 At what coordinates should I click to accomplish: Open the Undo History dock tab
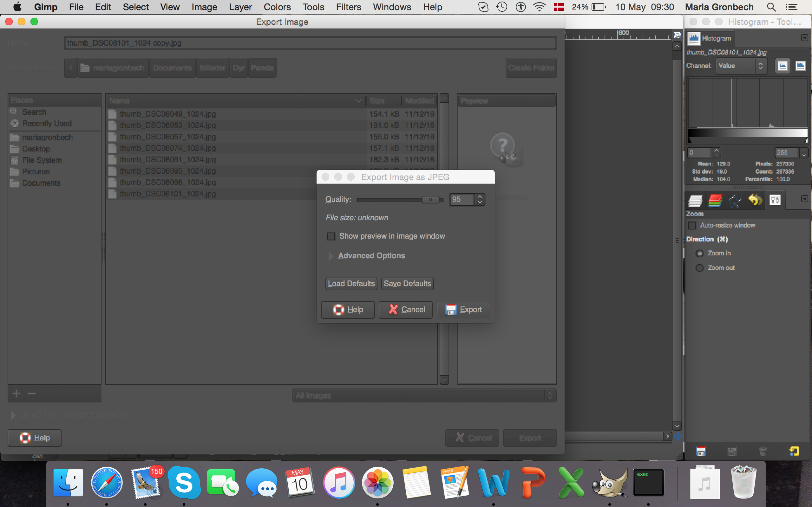755,201
